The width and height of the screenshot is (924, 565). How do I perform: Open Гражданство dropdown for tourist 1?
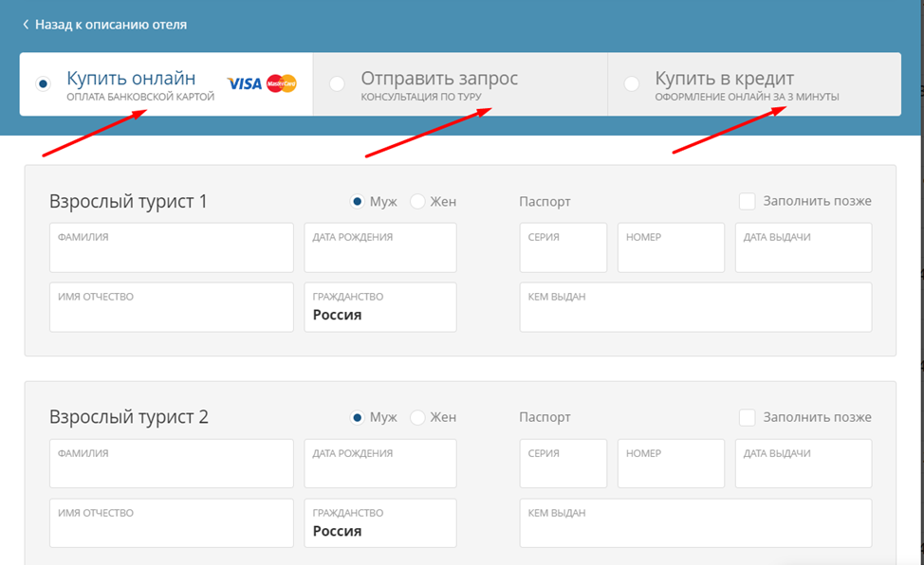click(379, 307)
